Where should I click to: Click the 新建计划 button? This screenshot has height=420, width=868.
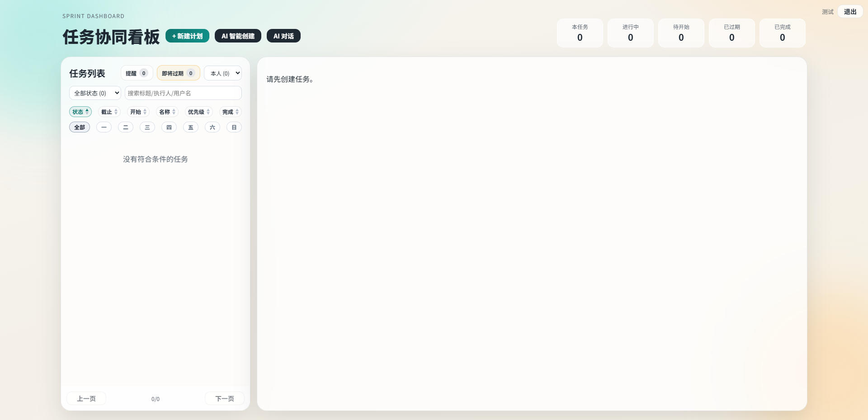point(187,36)
